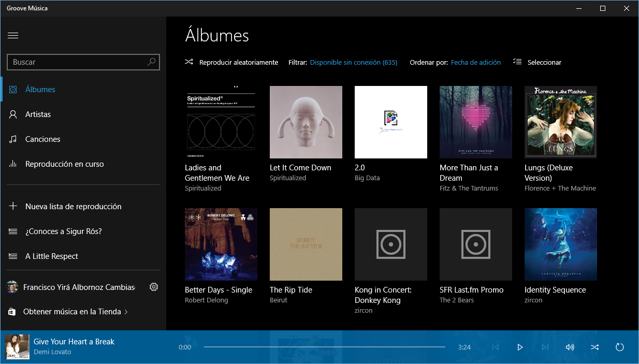This screenshot has height=364, width=639.
Task: Open settings via the gear icon
Action: (x=153, y=287)
